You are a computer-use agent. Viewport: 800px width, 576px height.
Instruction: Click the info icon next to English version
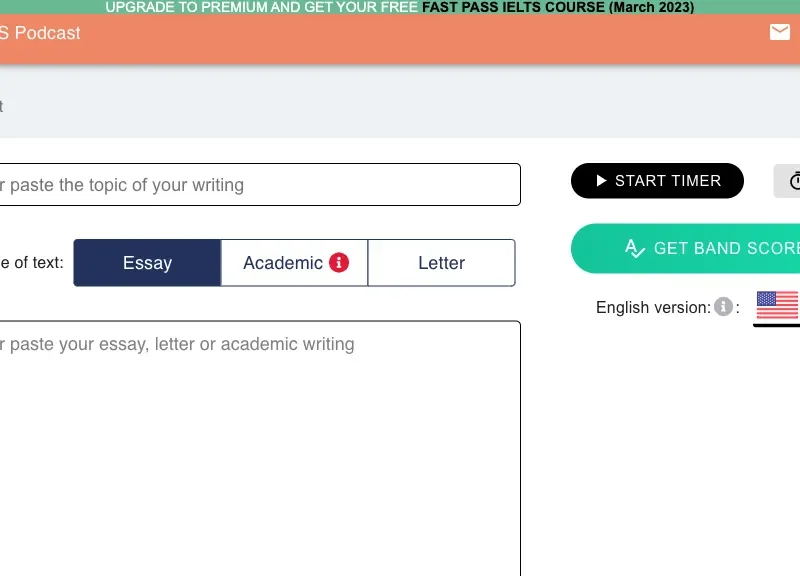coord(722,307)
